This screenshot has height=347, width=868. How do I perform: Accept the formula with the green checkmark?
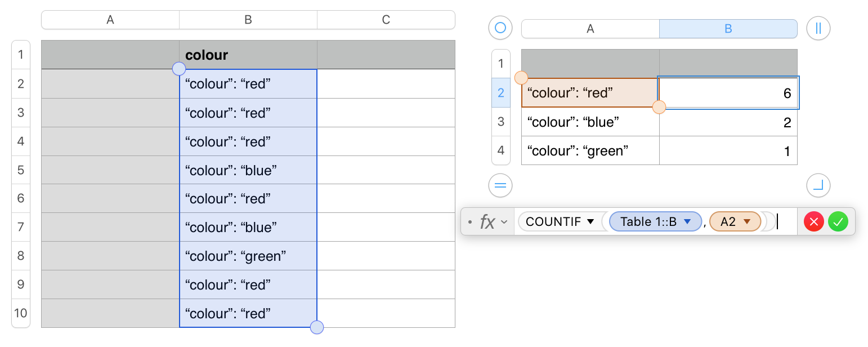pos(838,222)
